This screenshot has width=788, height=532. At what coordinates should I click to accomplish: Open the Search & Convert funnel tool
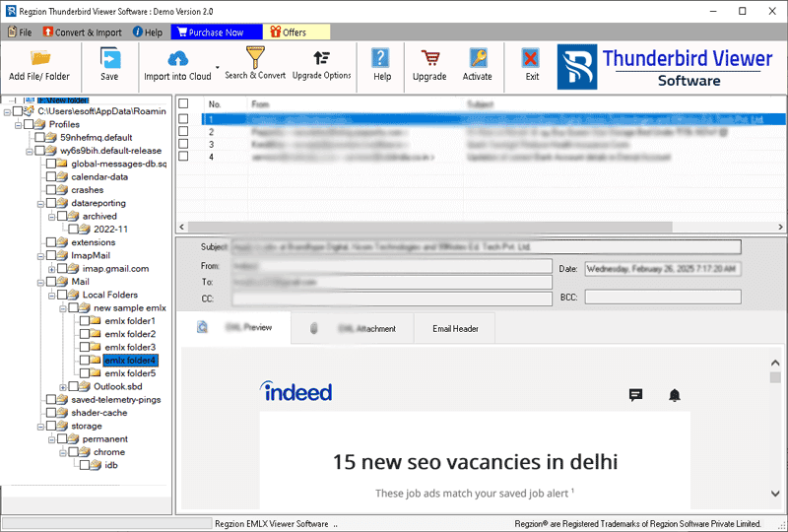tap(255, 58)
